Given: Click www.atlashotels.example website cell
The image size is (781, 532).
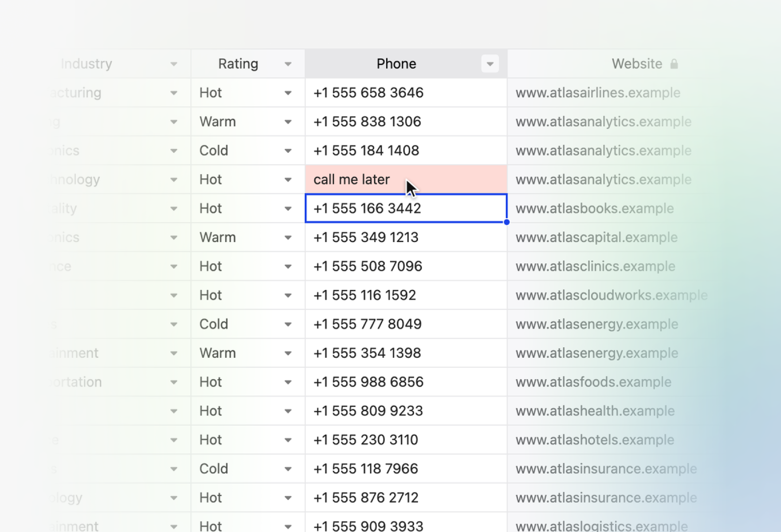Looking at the screenshot, I should tap(595, 440).
